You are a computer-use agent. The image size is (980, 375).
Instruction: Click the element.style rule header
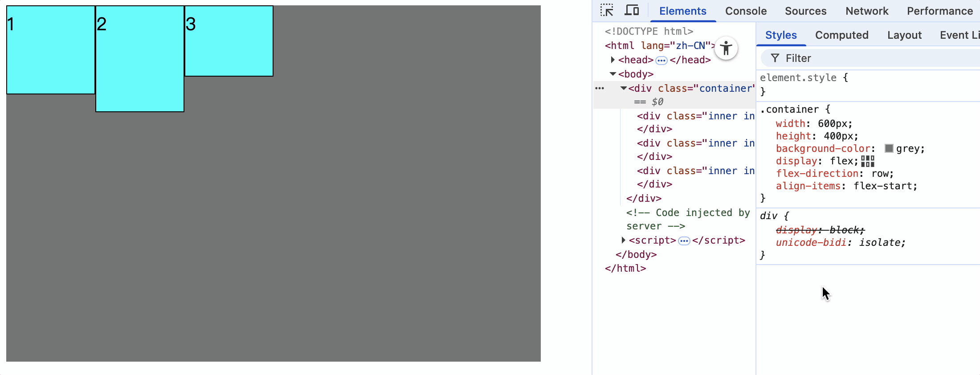click(x=804, y=77)
